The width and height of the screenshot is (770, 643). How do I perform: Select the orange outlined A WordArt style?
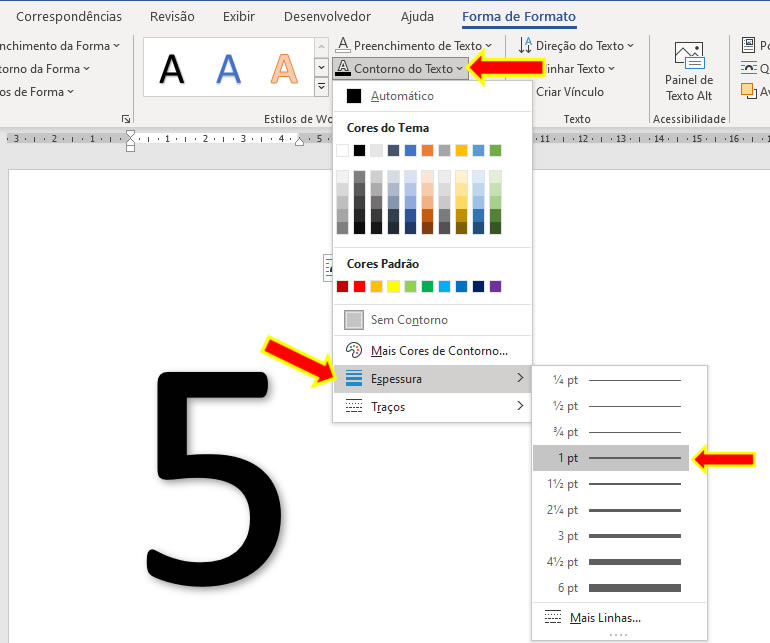(284, 69)
